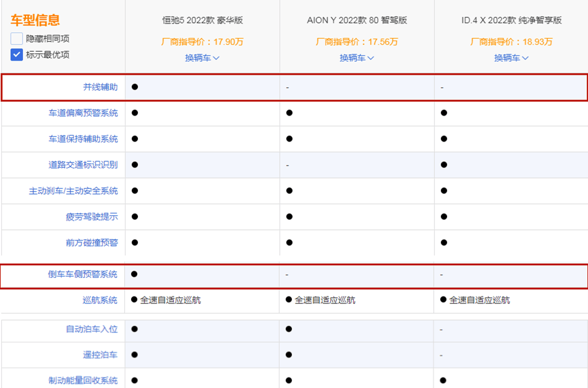588x388 pixels.
Task: Click the 并线辅助 row label
Action: pyautogui.click(x=100, y=87)
